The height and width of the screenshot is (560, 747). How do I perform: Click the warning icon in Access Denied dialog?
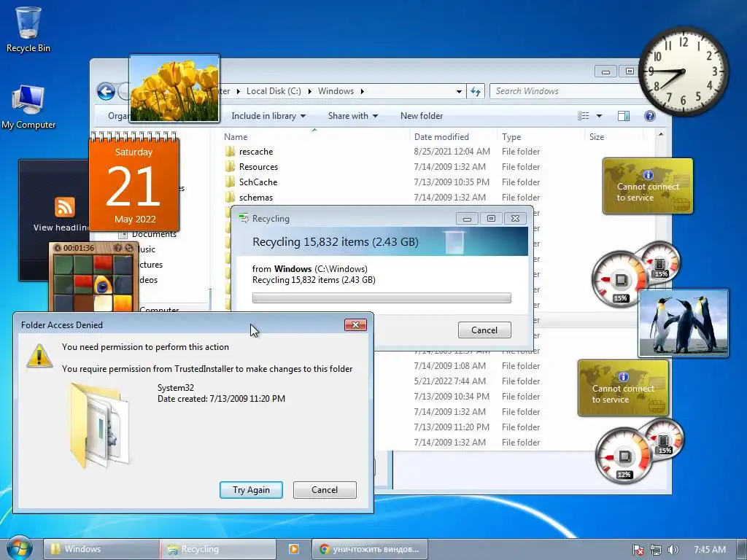[39, 356]
